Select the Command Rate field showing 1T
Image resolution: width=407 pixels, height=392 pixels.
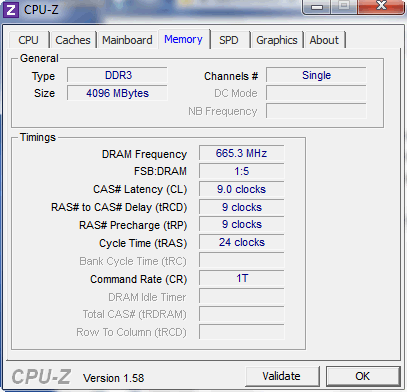coord(242,278)
